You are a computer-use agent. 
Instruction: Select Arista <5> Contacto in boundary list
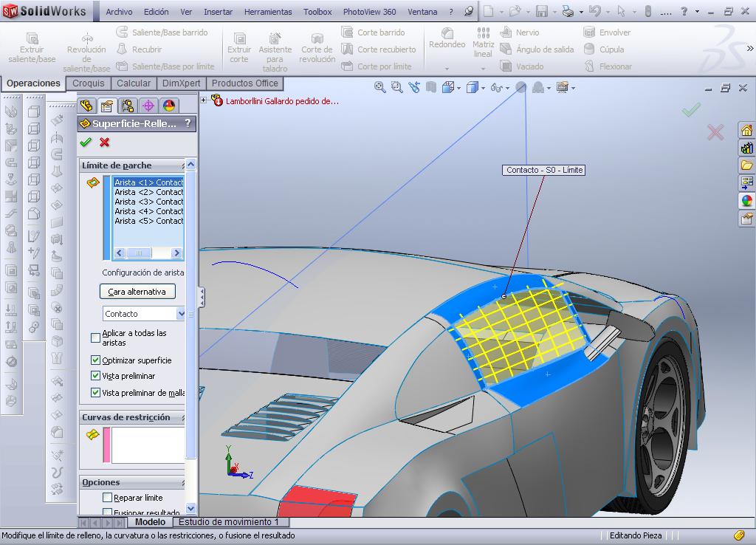[148, 221]
